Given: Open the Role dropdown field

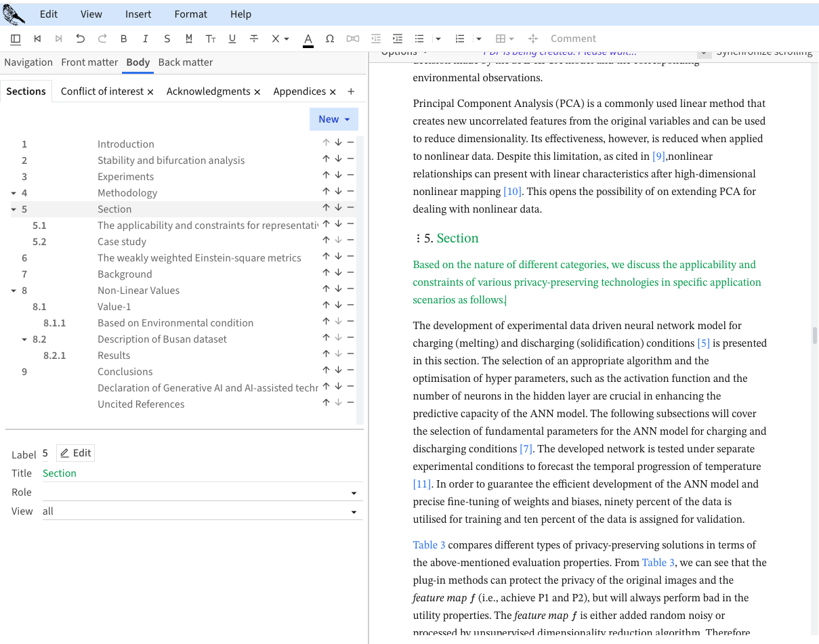Looking at the screenshot, I should click(353, 493).
